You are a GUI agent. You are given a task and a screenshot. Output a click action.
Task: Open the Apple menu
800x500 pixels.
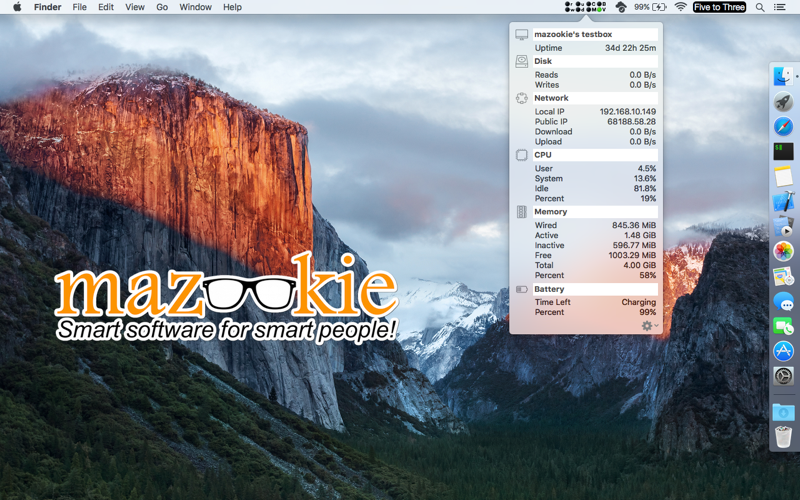click(x=17, y=7)
